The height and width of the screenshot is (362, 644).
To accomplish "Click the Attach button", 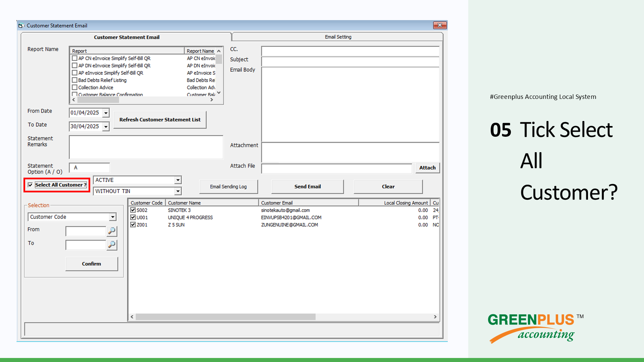I will pos(427,168).
